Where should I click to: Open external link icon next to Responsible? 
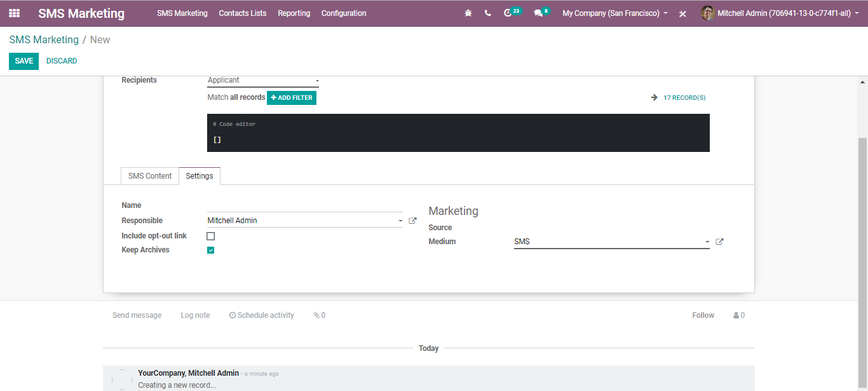click(x=412, y=221)
